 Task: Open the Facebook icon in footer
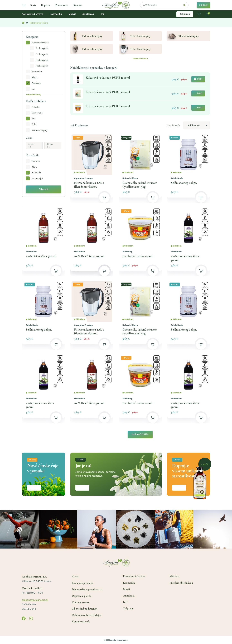click(24, 618)
